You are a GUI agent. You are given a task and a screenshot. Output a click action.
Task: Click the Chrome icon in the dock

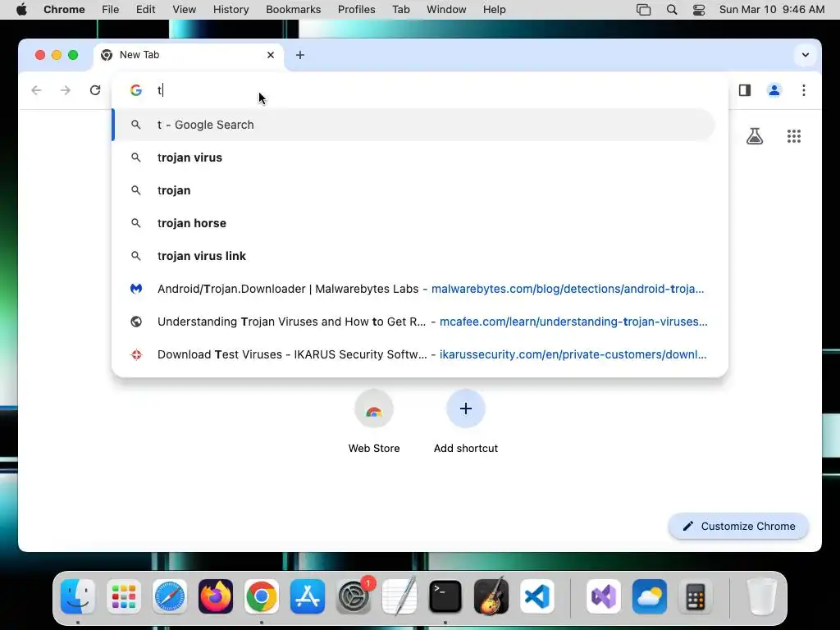point(262,596)
